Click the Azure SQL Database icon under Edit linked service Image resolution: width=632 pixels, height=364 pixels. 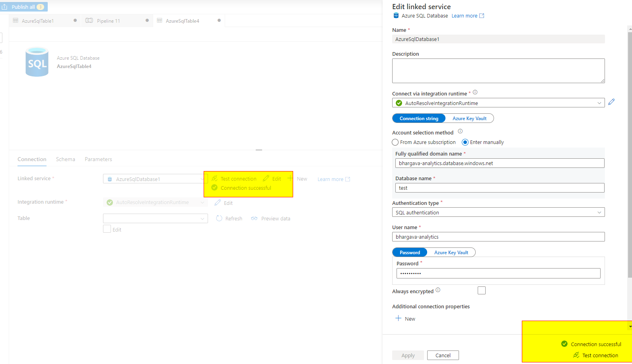click(x=396, y=16)
